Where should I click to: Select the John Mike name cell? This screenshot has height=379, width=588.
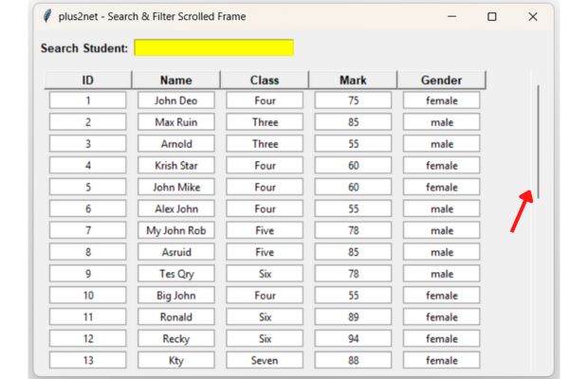[x=176, y=187]
